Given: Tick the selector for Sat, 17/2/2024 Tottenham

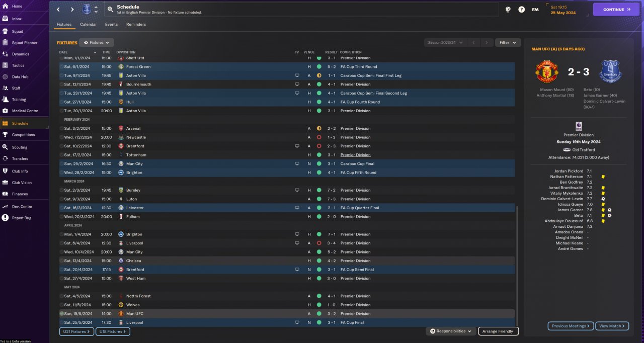Looking at the screenshot, I should [x=61, y=155].
